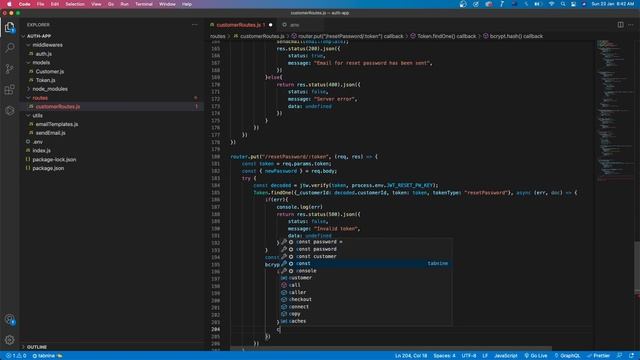This screenshot has width=640, height=360.
Task: Open the Run menu
Action: tap(124, 4)
